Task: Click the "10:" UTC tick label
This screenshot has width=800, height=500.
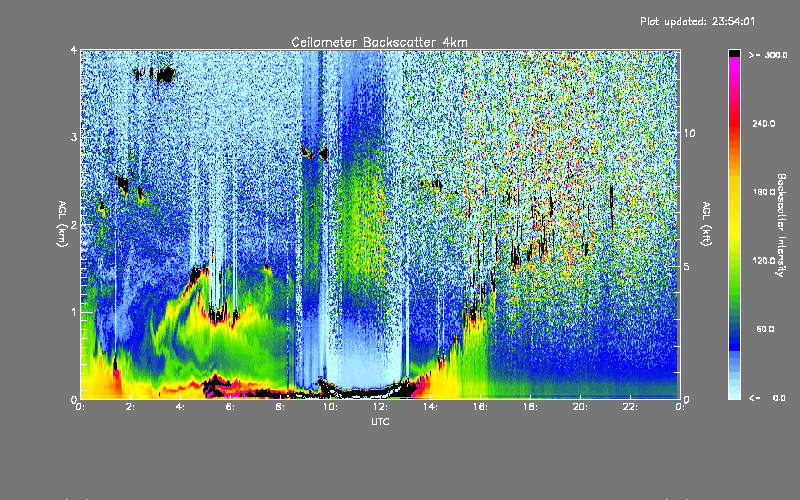Action: coord(330,407)
